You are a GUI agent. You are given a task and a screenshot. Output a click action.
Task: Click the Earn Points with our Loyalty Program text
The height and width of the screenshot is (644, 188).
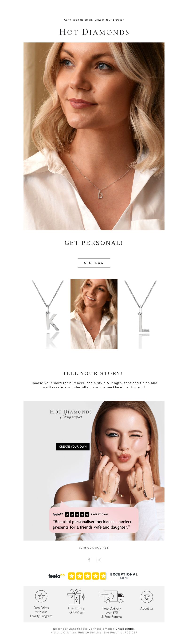coord(41,612)
